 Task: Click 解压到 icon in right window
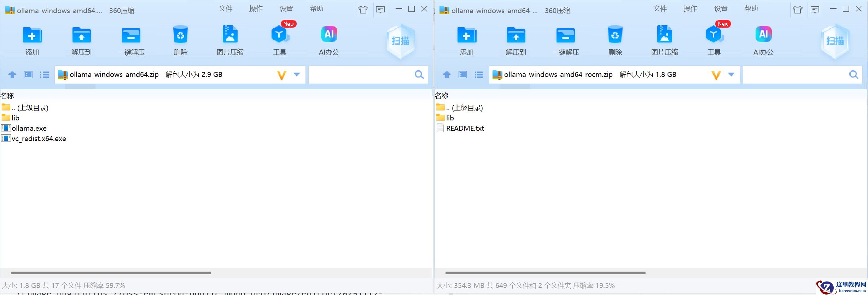pyautogui.click(x=516, y=35)
